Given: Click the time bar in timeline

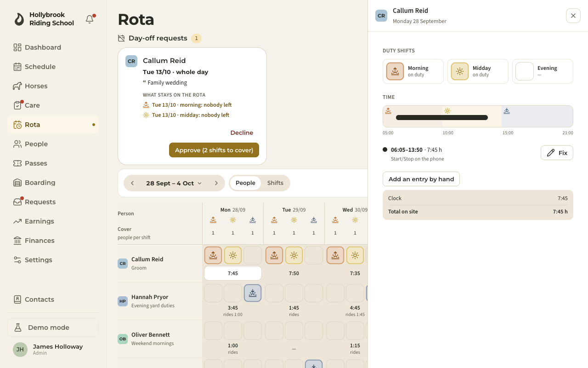Looking at the screenshot, I should point(442,117).
